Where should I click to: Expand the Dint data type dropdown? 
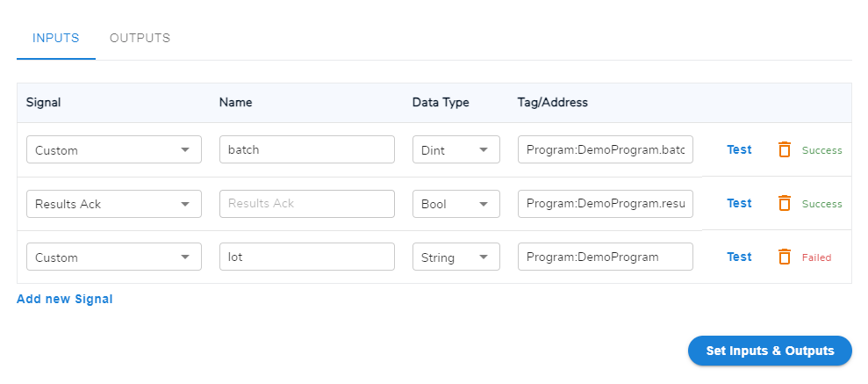[456, 149]
